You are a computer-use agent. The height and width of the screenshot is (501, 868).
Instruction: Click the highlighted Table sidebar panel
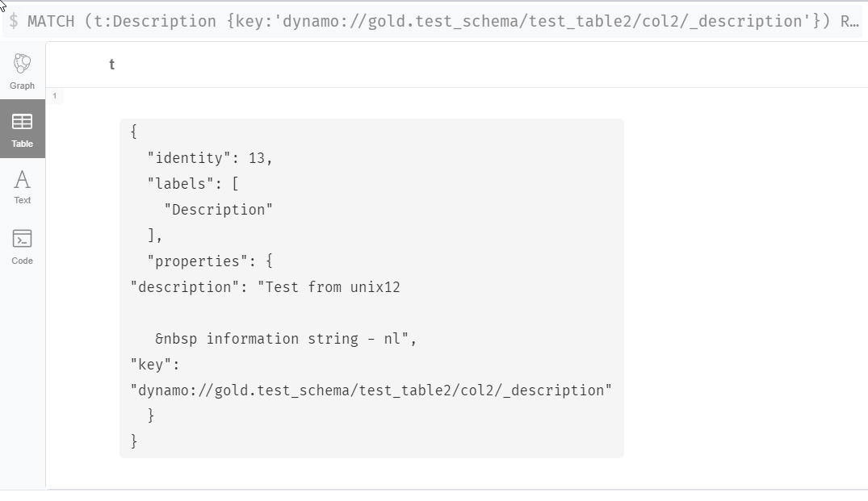(22, 129)
